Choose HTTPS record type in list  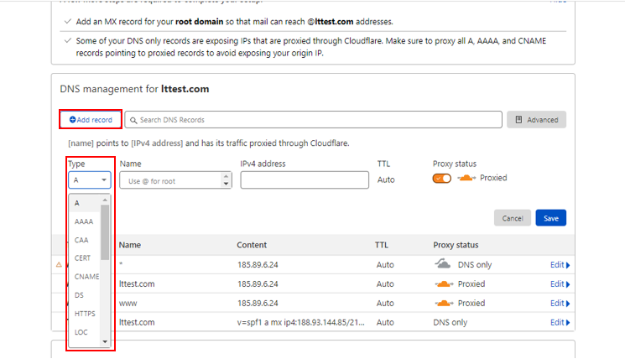[x=85, y=314]
